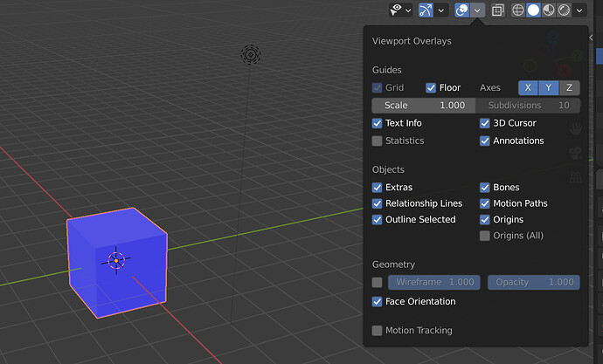
Task: Uncheck the Bones checkbox
Action: click(484, 188)
